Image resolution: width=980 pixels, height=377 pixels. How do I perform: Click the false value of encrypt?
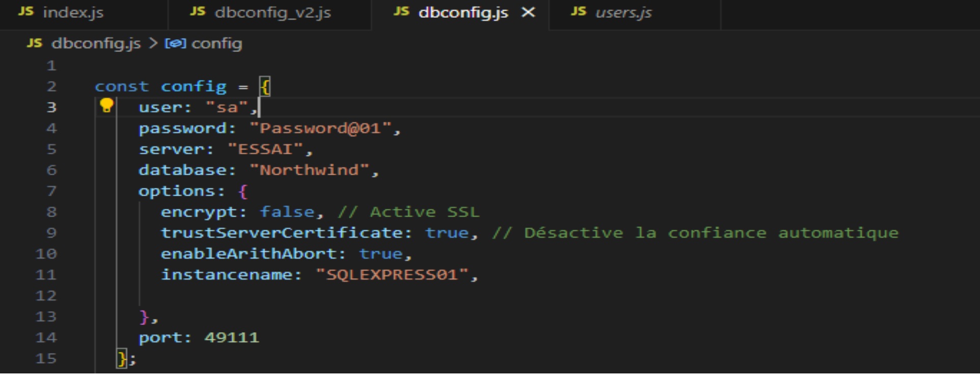(287, 212)
